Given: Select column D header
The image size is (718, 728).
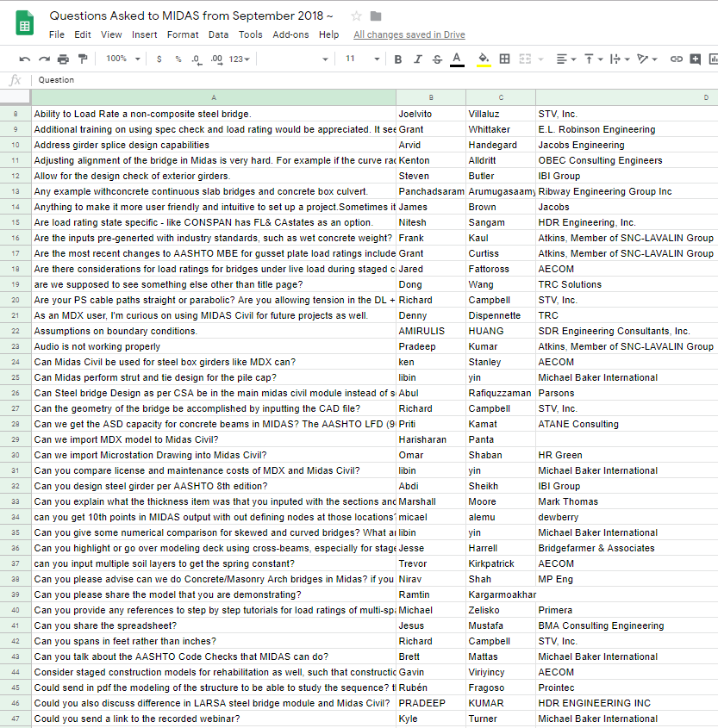Looking at the screenshot, I should pos(627,97).
